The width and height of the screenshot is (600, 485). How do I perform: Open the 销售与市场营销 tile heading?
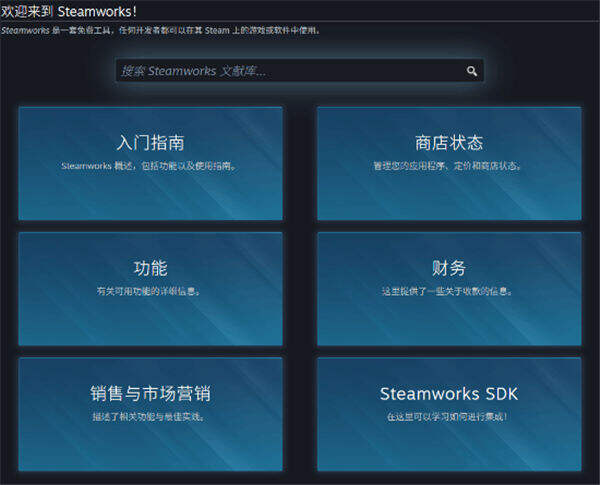[150, 393]
